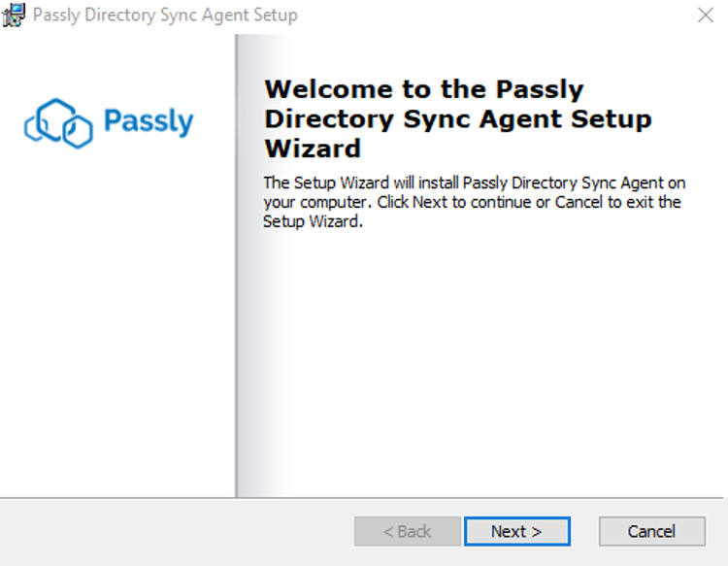Image resolution: width=728 pixels, height=566 pixels.
Task: Click the Passly hexagon logo
Action: click(58, 123)
